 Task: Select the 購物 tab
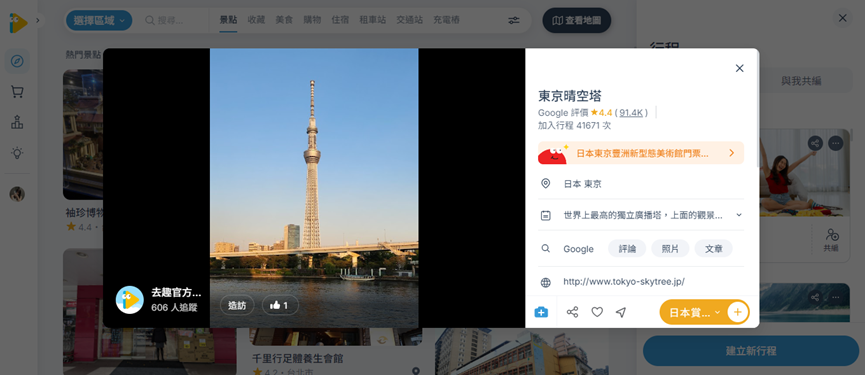pos(312,20)
